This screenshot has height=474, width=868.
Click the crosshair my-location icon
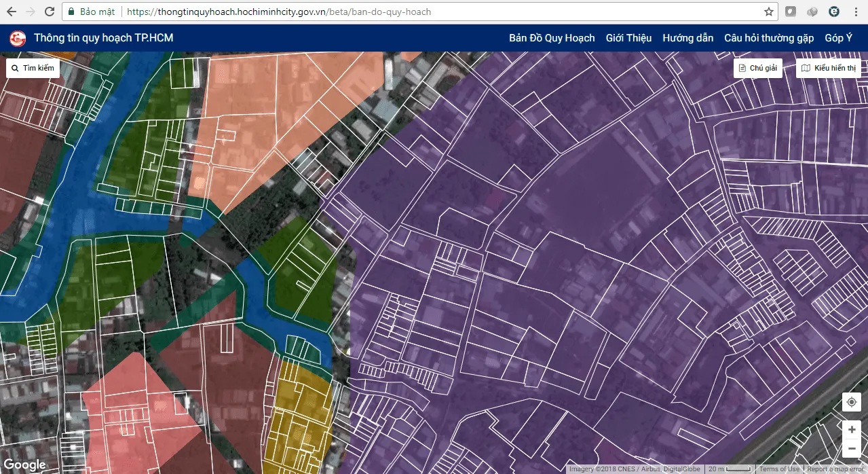pos(851,402)
